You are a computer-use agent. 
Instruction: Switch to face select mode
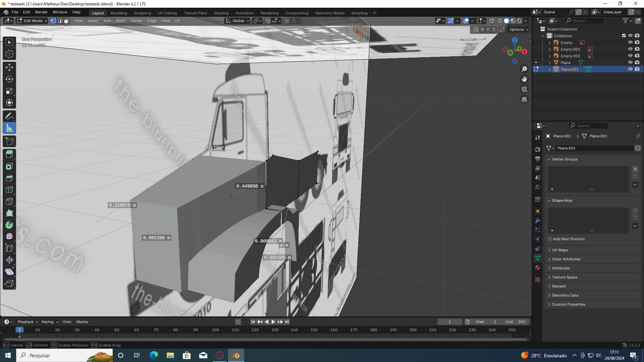pos(67,21)
